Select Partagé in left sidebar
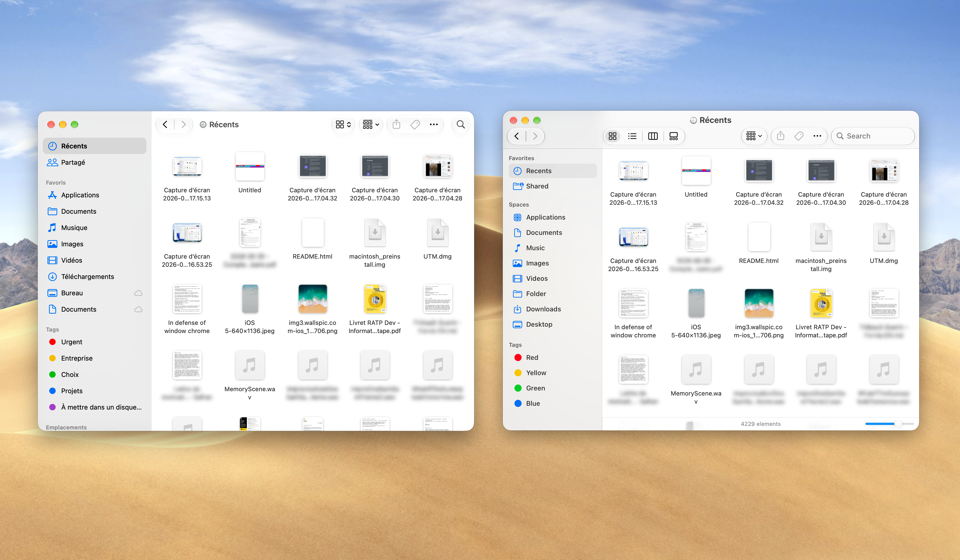960x560 pixels. [x=94, y=162]
